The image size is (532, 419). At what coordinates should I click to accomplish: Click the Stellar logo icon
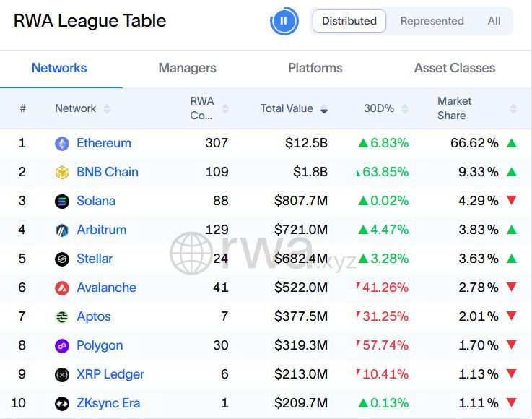[x=62, y=259]
